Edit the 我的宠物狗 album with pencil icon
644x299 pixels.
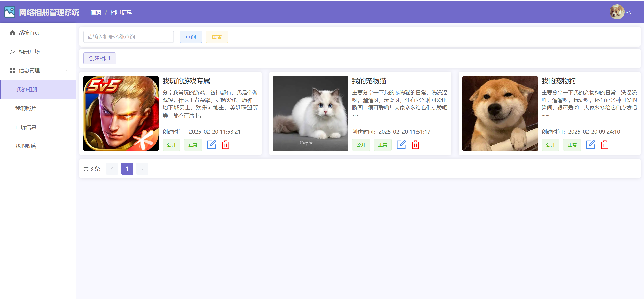click(590, 145)
